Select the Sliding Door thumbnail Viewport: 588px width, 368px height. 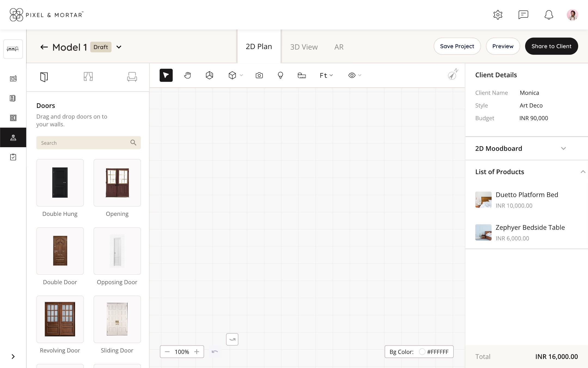click(x=117, y=319)
